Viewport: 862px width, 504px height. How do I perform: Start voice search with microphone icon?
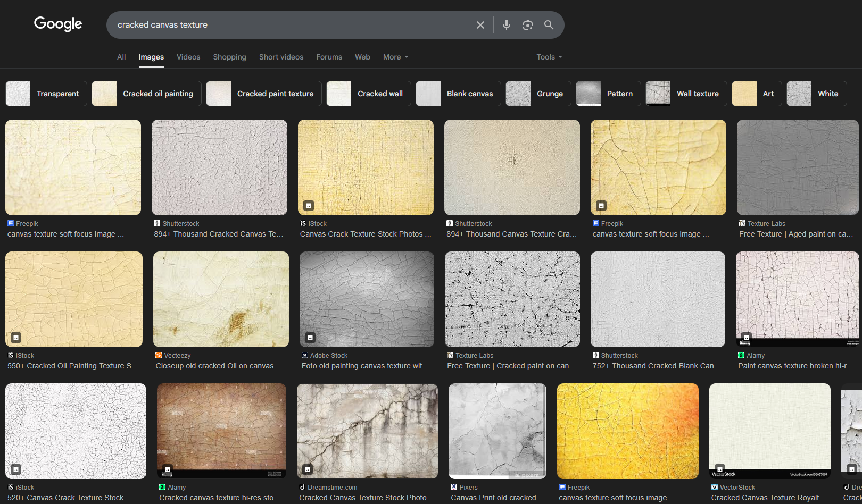click(506, 25)
